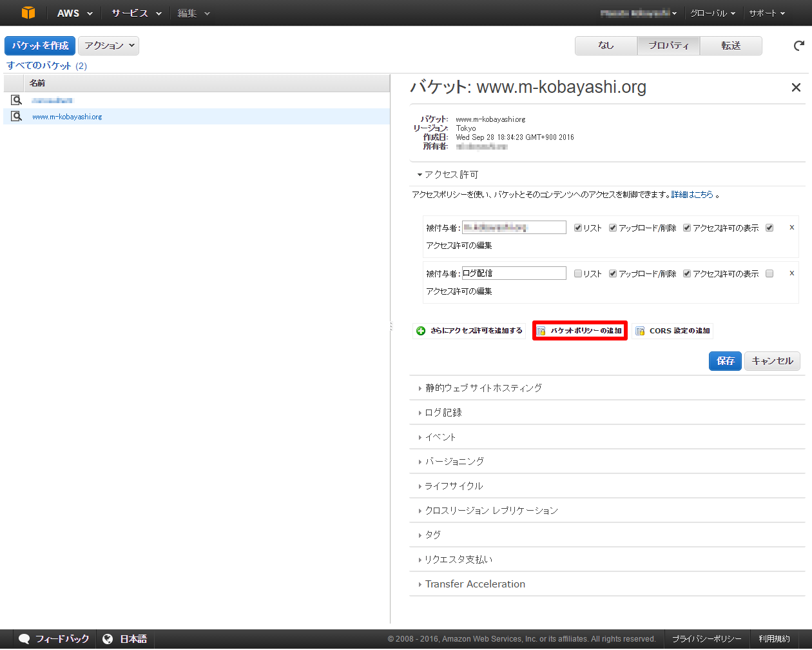Viewport: 812px width, 650px height.
Task: Switch to the なし view tab
Action: (606, 46)
